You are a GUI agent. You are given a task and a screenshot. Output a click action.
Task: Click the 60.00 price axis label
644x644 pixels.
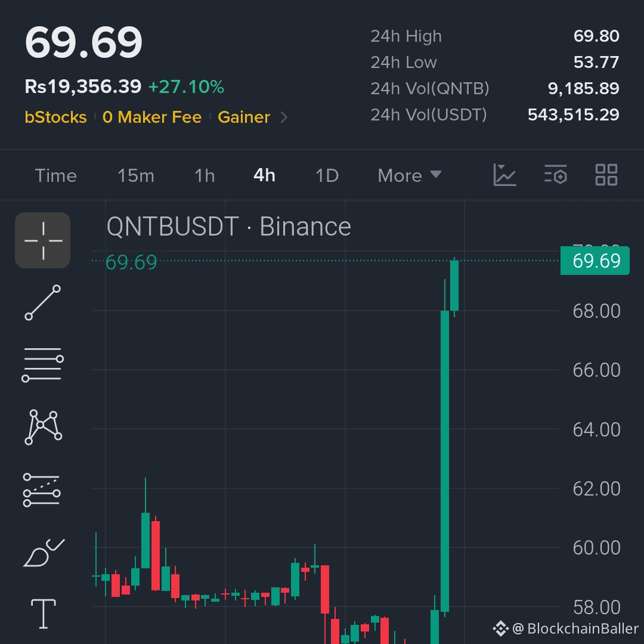click(x=596, y=549)
